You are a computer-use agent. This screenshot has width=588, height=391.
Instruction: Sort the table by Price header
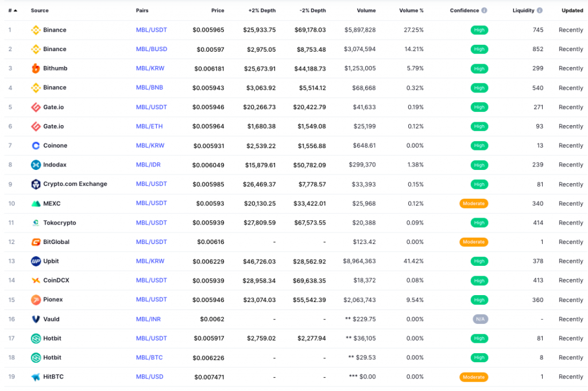[x=218, y=10]
